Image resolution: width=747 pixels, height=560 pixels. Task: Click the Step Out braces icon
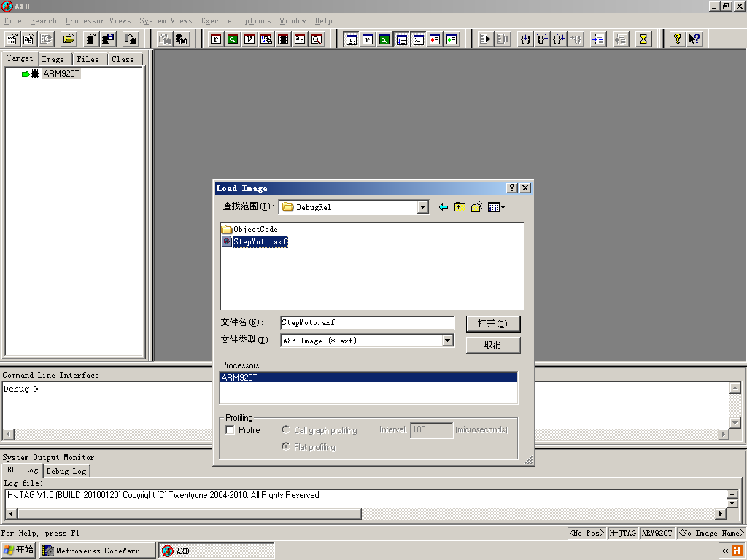559,39
